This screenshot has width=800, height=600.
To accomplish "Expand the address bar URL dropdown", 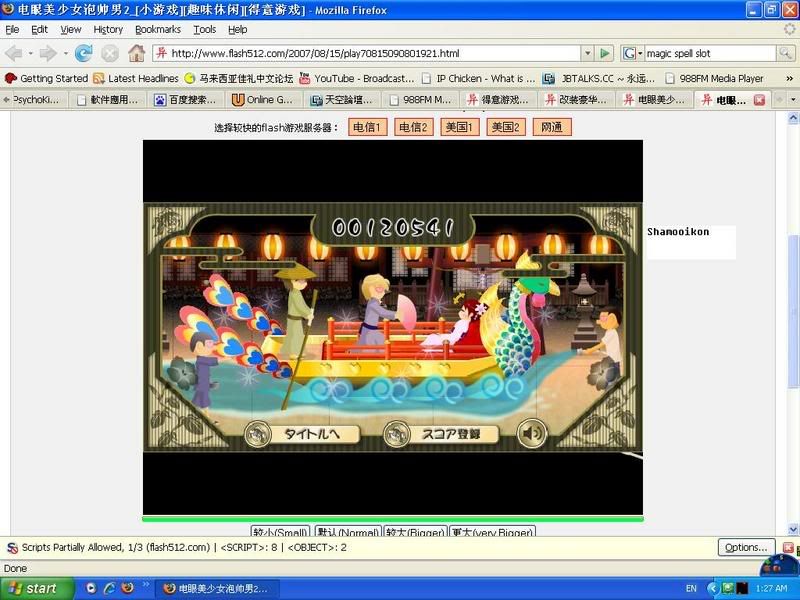I will tap(587, 53).
